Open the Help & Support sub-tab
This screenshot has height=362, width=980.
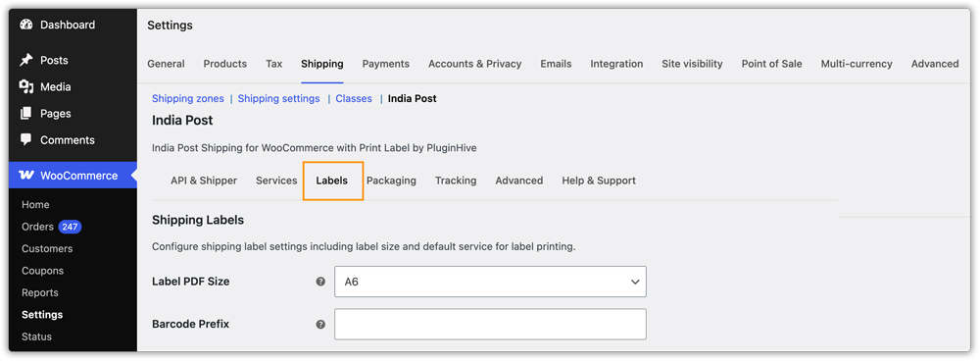(x=599, y=181)
